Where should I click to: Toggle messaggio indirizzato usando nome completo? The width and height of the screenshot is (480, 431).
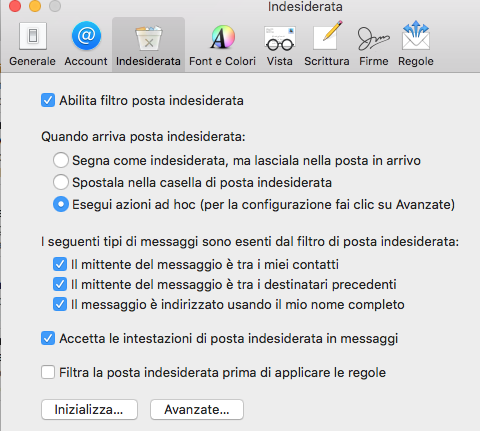(x=60, y=304)
